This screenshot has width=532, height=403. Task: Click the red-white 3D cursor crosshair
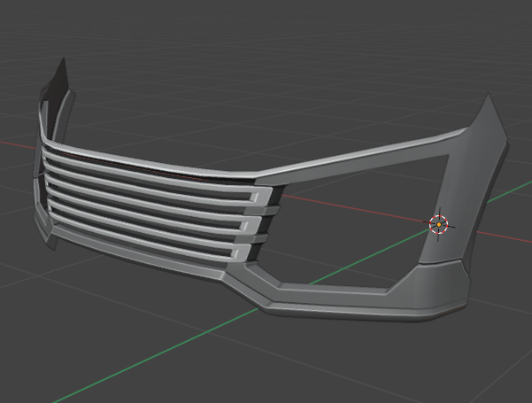pyautogui.click(x=439, y=224)
